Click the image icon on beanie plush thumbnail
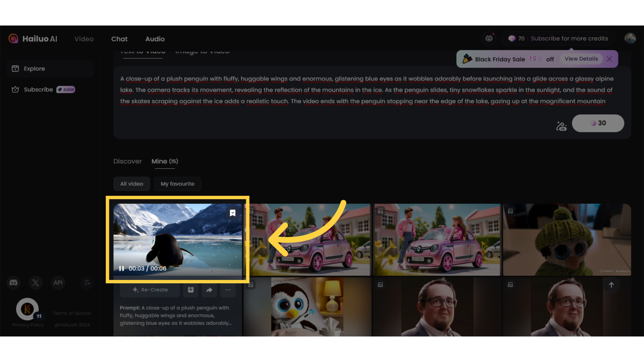 [510, 211]
